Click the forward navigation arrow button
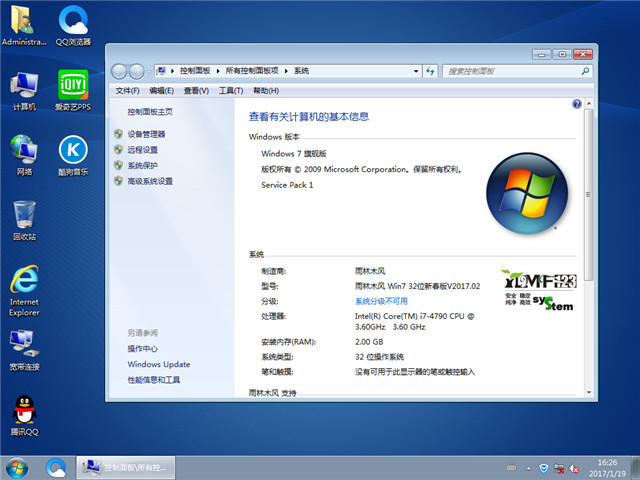 point(136,71)
